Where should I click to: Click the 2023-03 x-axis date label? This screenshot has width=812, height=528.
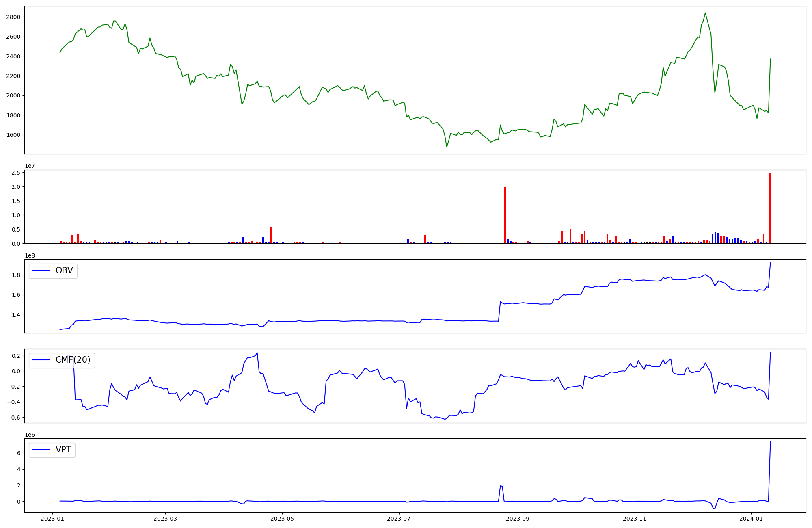tap(165, 519)
